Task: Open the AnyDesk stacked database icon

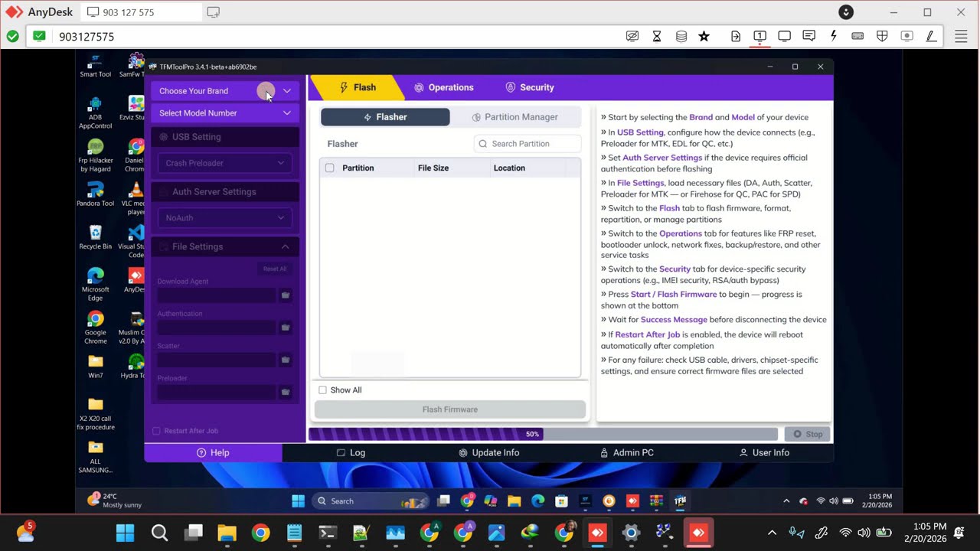Action: 681,36
